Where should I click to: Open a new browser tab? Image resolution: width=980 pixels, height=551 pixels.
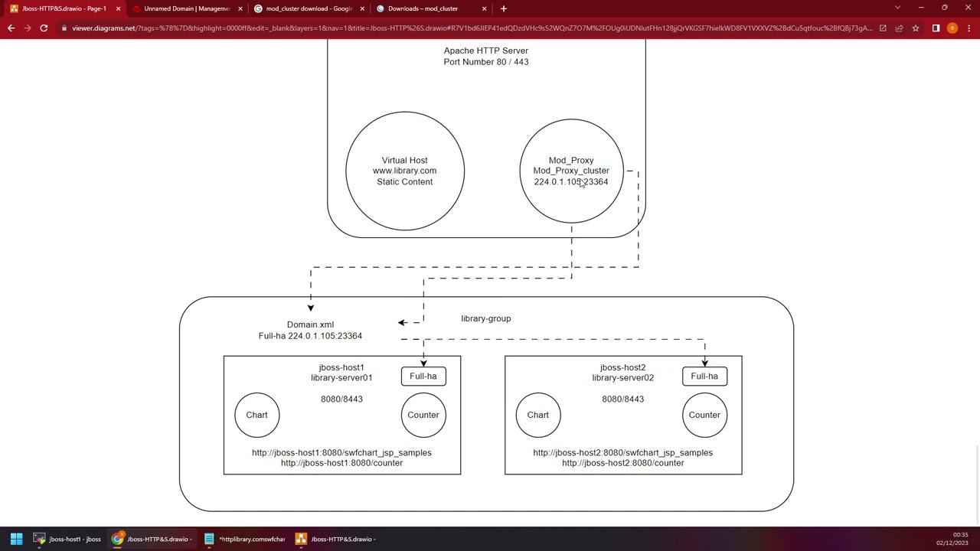point(503,8)
